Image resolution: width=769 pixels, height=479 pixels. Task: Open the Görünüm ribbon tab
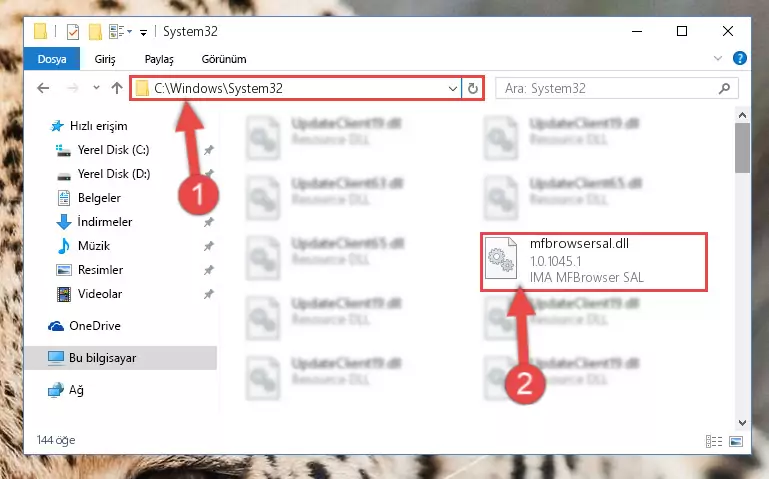pyautogui.click(x=224, y=59)
